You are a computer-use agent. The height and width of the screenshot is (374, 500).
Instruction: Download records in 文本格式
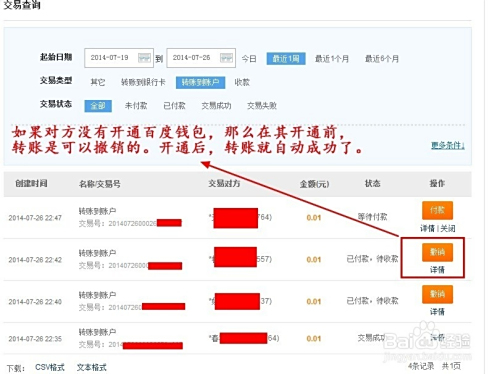click(x=92, y=367)
